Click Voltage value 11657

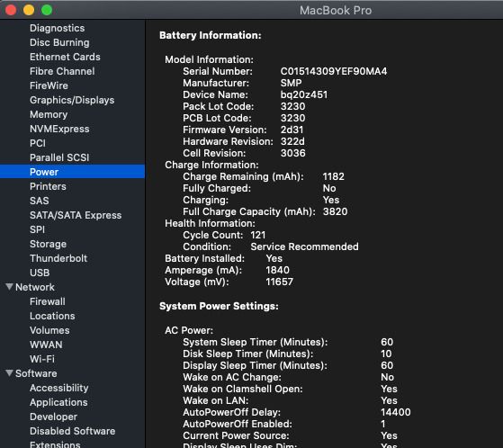[x=280, y=282]
